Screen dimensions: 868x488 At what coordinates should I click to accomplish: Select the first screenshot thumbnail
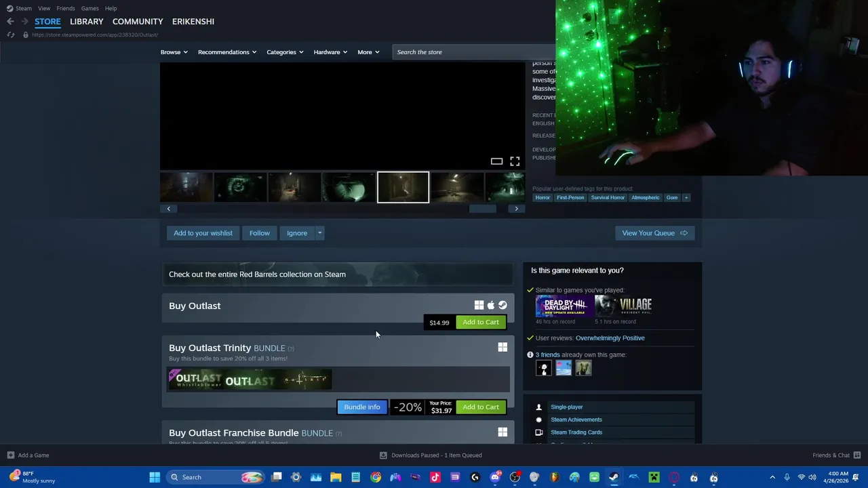point(186,187)
